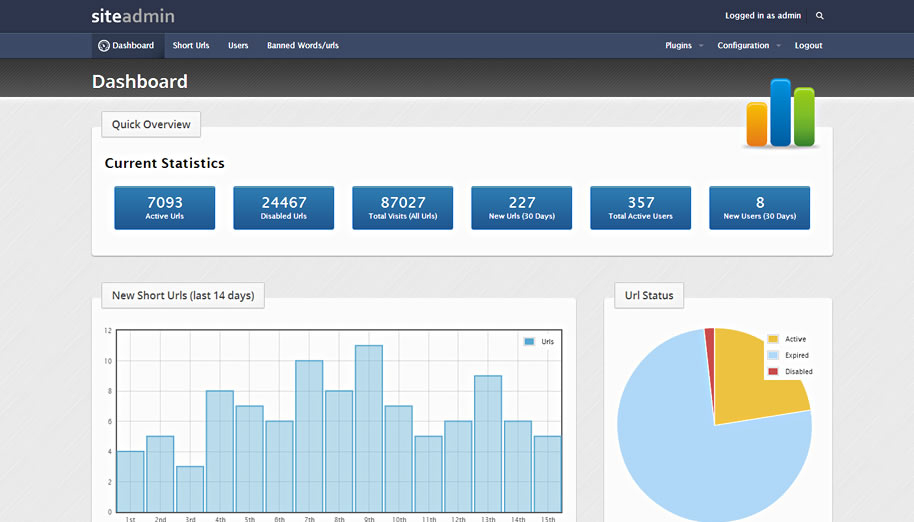Viewport: 914px width, 522px height.
Task: Toggle the Urls series legend swatch
Action: (x=529, y=341)
